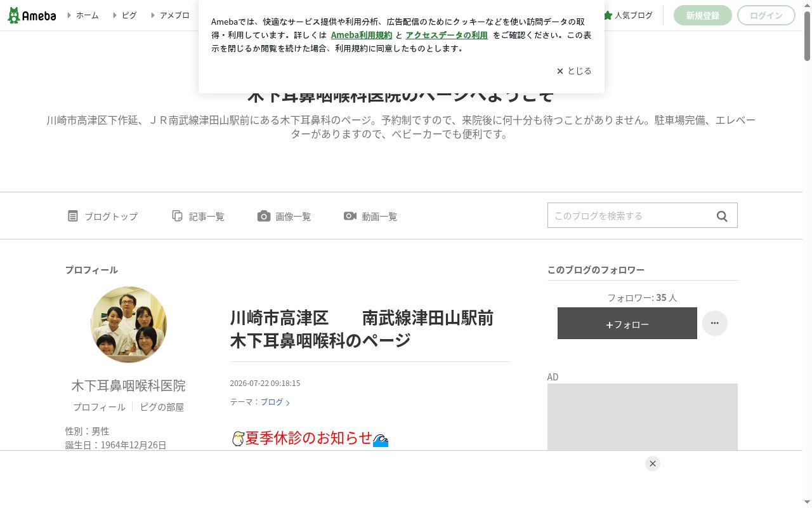Click the フォロワー: 35 人 count
The image size is (812, 508).
[643, 297]
